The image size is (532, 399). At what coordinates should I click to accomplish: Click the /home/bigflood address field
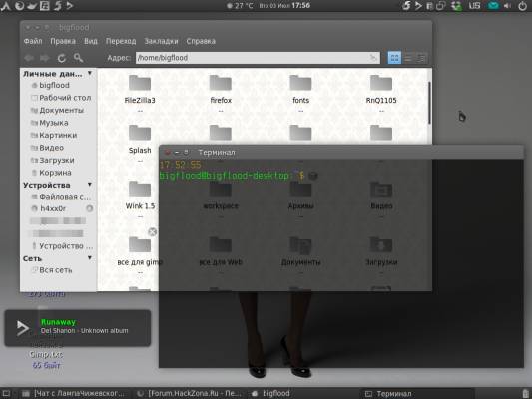pos(258,58)
